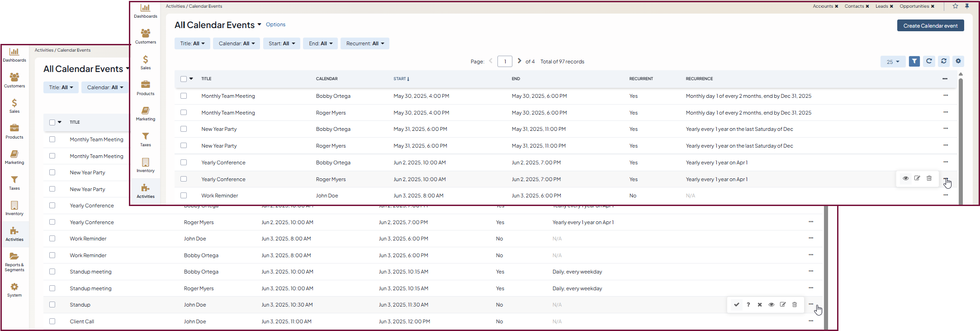This screenshot has width=980, height=331.
Task: Click the tentative question mark icon
Action: point(748,305)
